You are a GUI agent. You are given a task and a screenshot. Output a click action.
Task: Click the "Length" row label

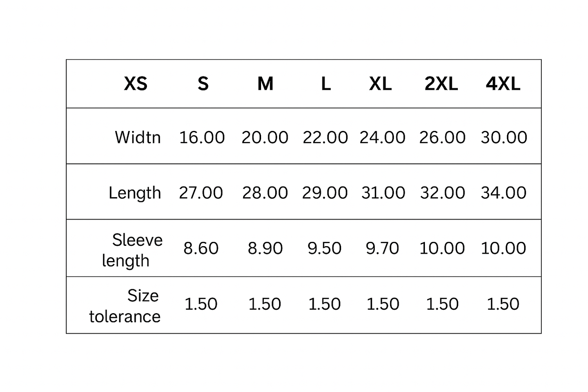(x=135, y=193)
